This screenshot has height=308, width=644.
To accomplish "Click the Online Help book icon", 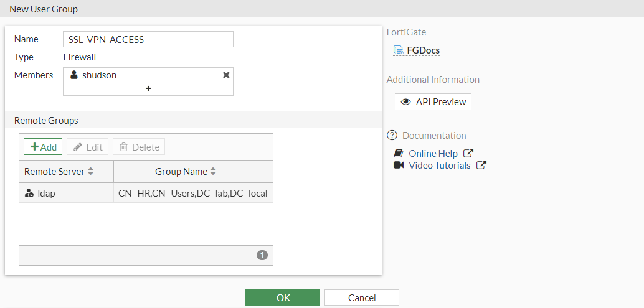I will coord(399,153).
